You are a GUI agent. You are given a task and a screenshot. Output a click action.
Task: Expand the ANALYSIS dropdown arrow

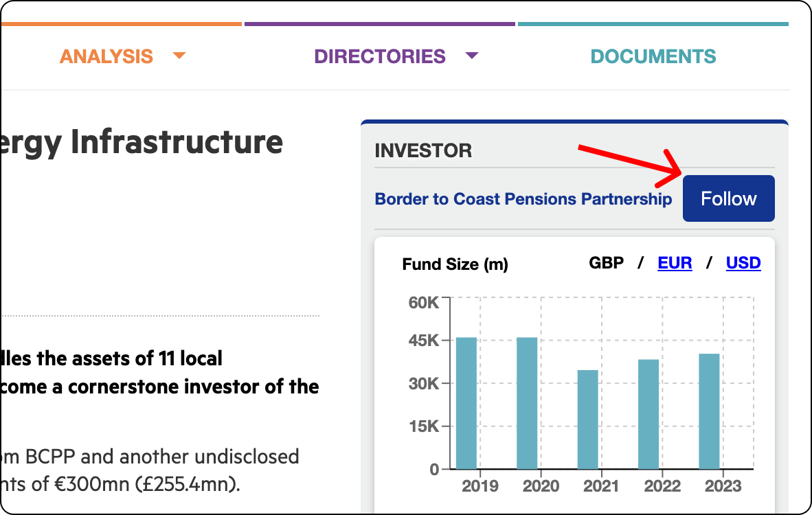click(x=179, y=56)
